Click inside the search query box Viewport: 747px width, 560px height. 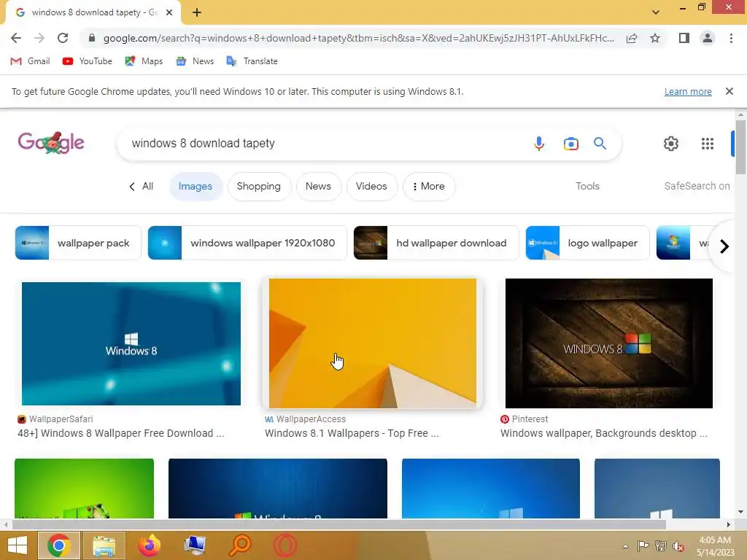click(x=324, y=144)
